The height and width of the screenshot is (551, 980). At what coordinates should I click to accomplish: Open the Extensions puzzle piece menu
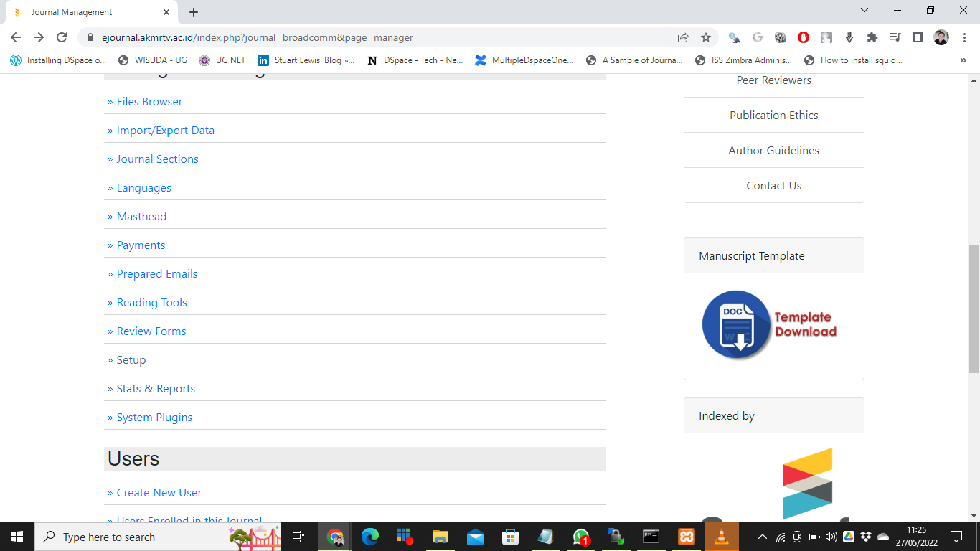click(872, 37)
